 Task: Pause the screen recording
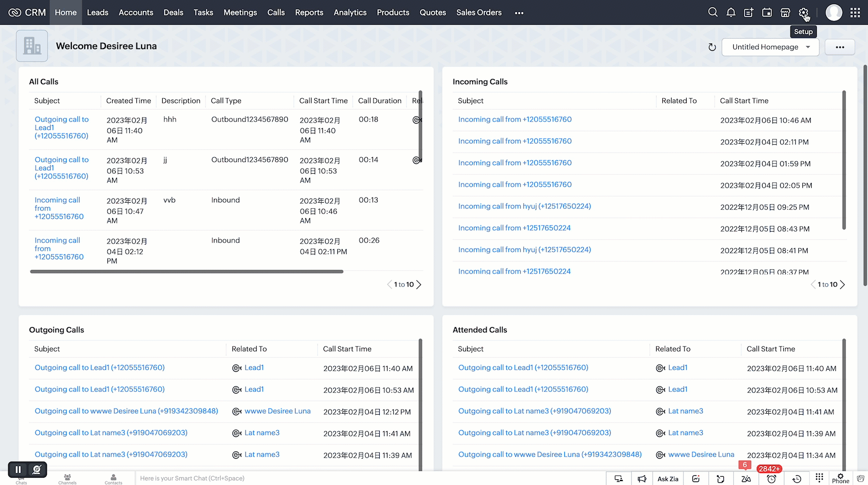18,469
